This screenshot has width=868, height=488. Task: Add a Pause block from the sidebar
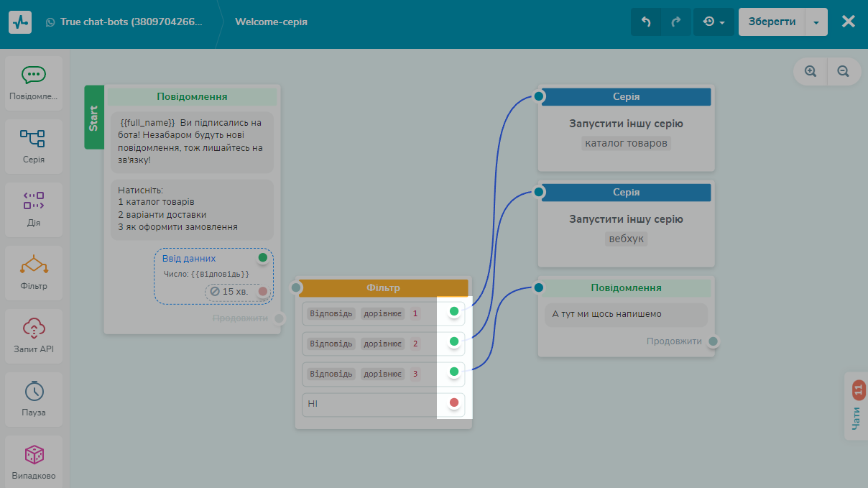[34, 398]
